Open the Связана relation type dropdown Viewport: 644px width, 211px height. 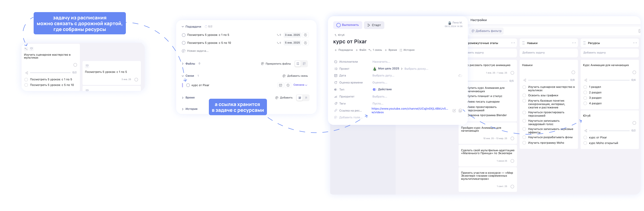tap(300, 85)
